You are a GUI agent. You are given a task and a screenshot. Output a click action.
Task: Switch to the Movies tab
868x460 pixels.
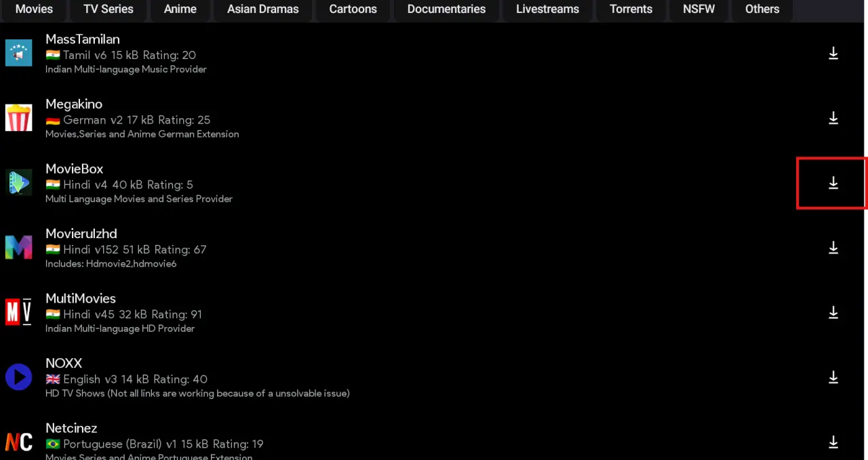(x=34, y=9)
